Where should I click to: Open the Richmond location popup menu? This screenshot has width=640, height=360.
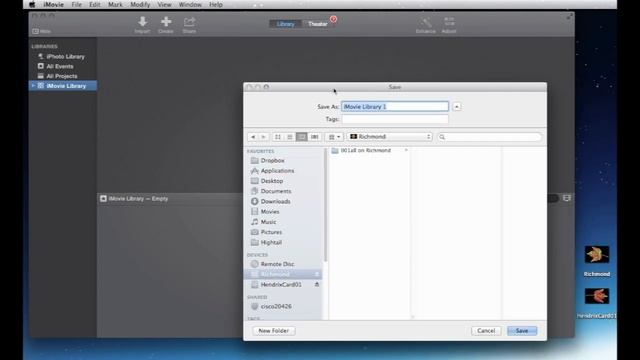(389, 137)
